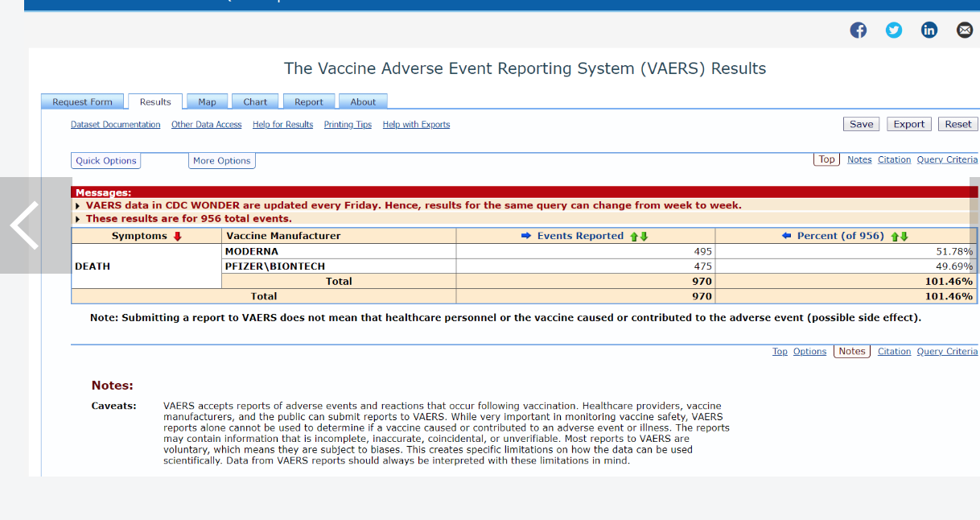
Task: Select the Results tab
Action: (155, 101)
